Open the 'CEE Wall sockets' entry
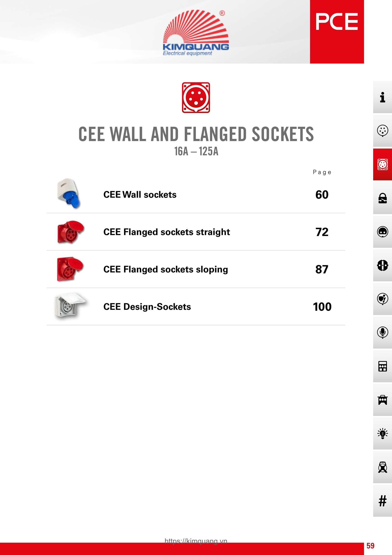The height and width of the screenshot is (555, 392). click(x=140, y=194)
